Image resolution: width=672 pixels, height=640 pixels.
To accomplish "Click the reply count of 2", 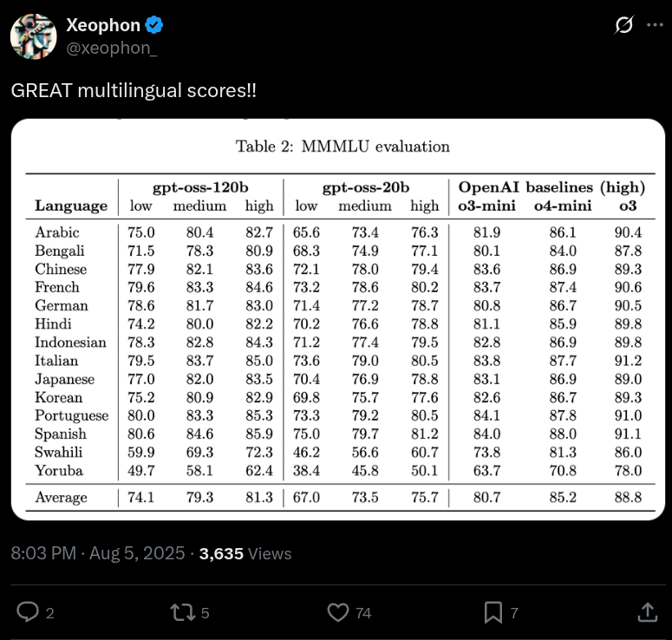I will click(x=50, y=613).
